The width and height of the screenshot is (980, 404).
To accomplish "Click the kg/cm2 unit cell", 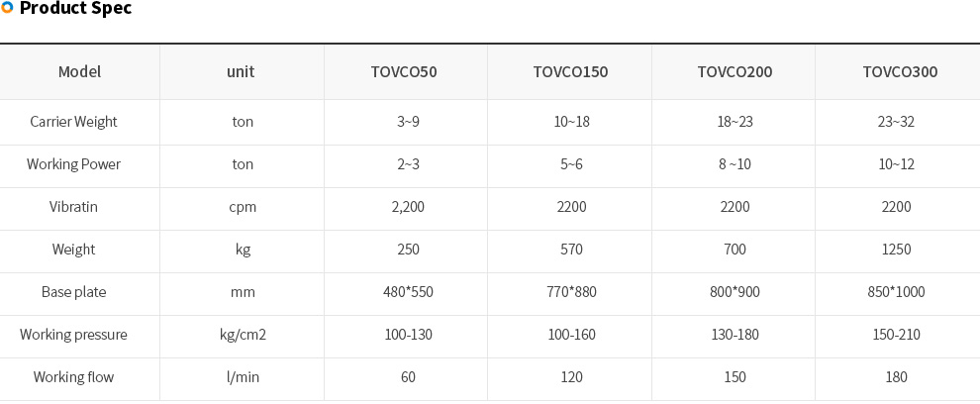I will (243, 334).
